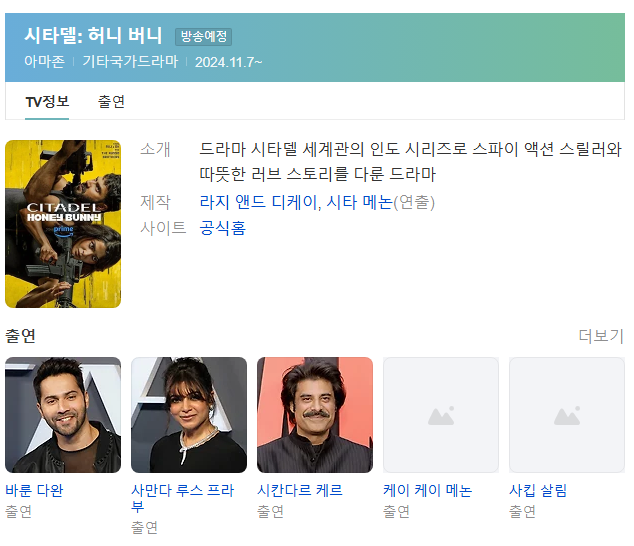
Task: Open 사만다 루스 프라부 cast photo
Action: pyautogui.click(x=189, y=415)
